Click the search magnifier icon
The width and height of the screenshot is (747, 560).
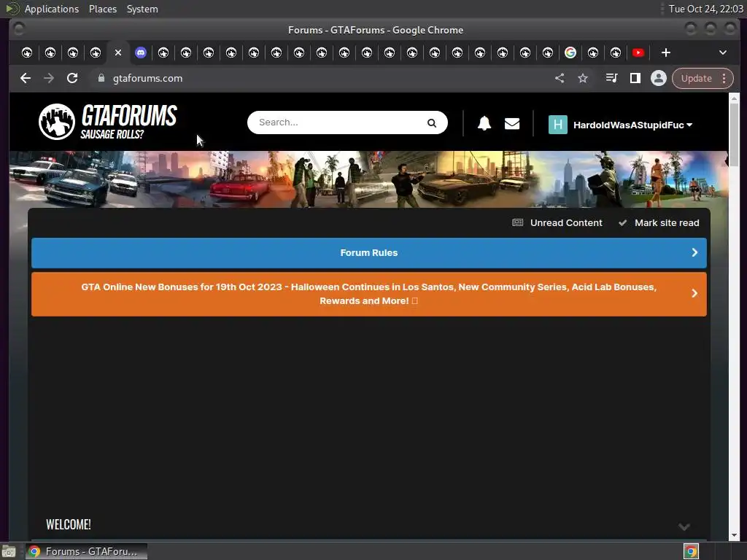tap(432, 122)
